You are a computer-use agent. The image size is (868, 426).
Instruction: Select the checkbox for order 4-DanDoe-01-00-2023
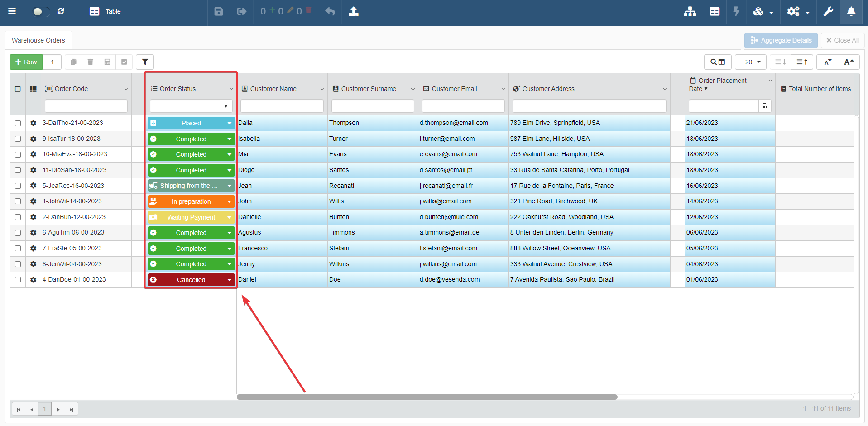click(18, 280)
